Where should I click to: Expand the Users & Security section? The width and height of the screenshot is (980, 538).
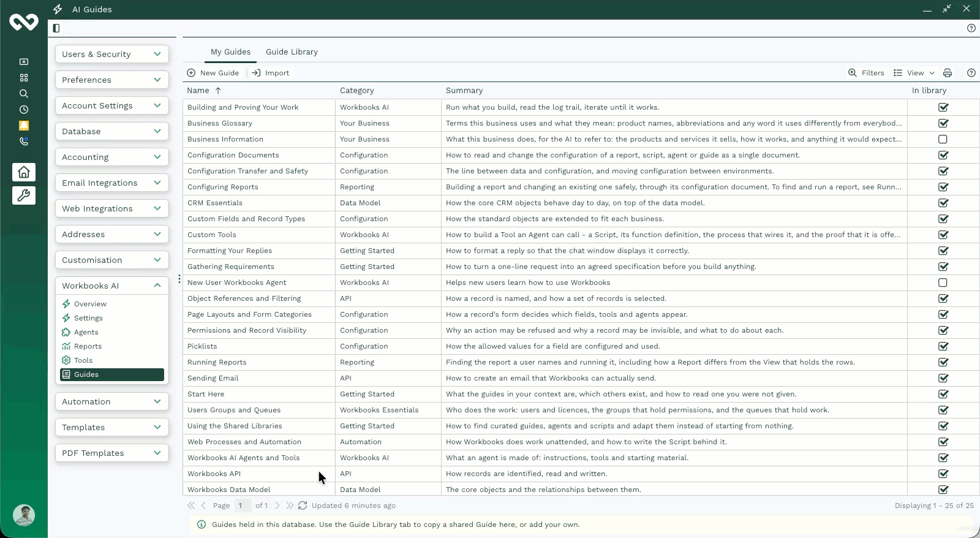tap(112, 54)
